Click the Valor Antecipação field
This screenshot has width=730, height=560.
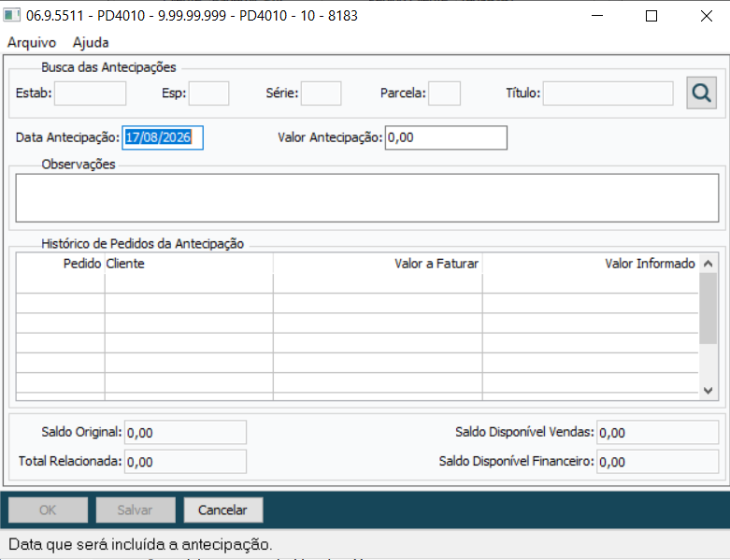coord(446,137)
